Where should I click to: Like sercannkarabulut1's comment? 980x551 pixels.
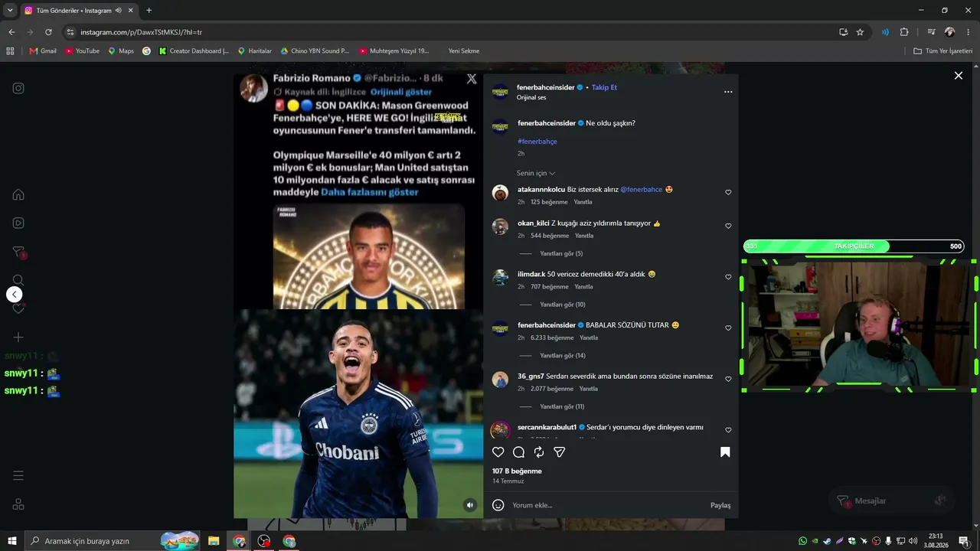728,430
